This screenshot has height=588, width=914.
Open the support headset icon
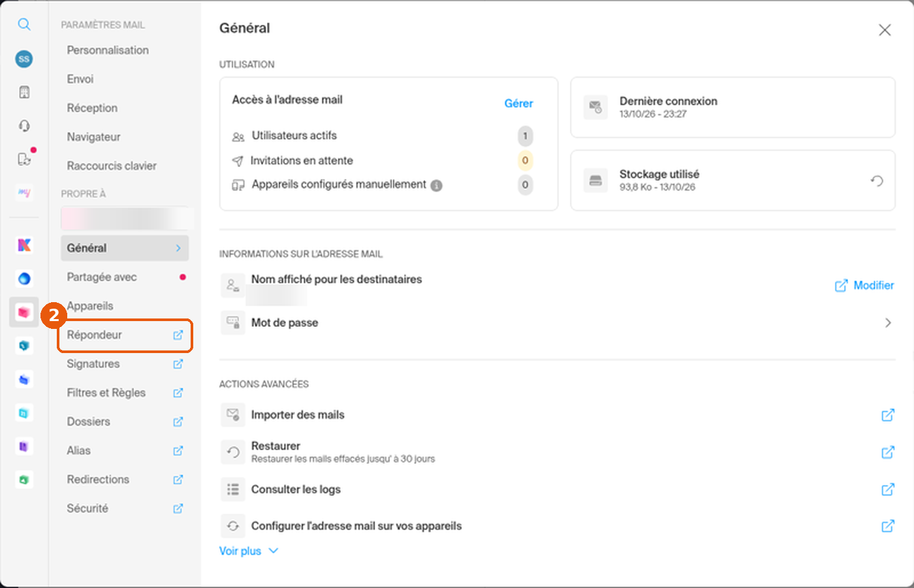24,125
